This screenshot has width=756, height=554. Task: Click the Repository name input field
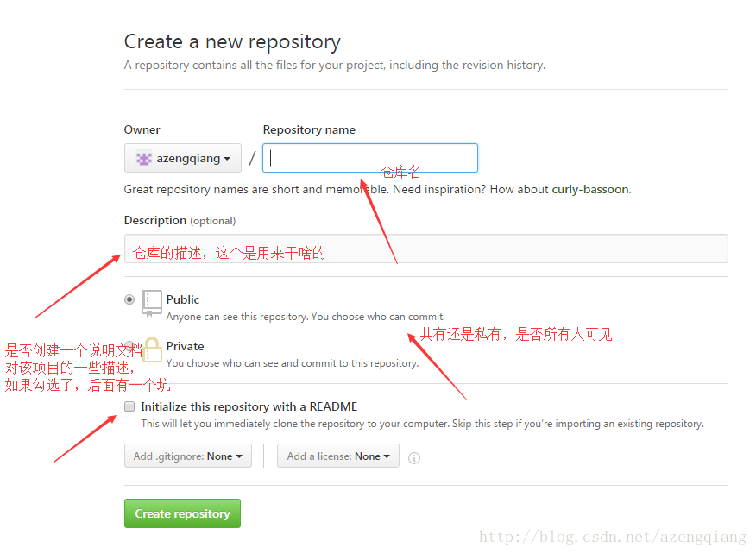point(370,158)
